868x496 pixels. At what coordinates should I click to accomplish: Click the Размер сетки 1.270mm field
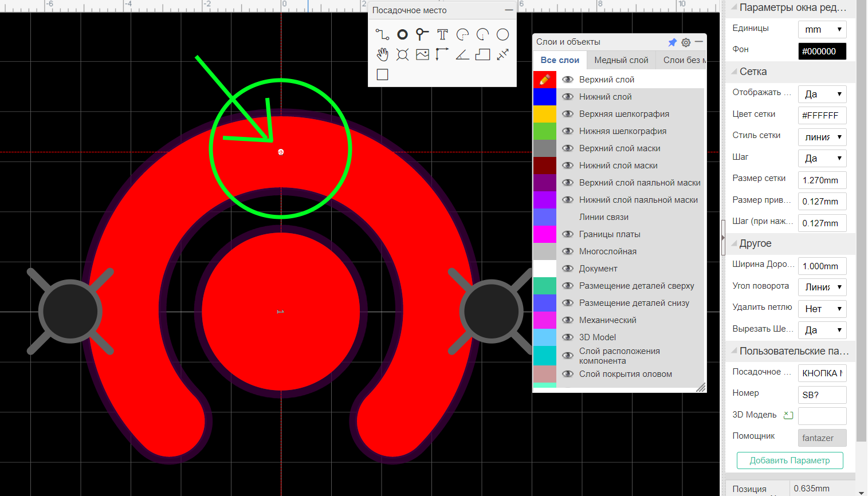[822, 180]
